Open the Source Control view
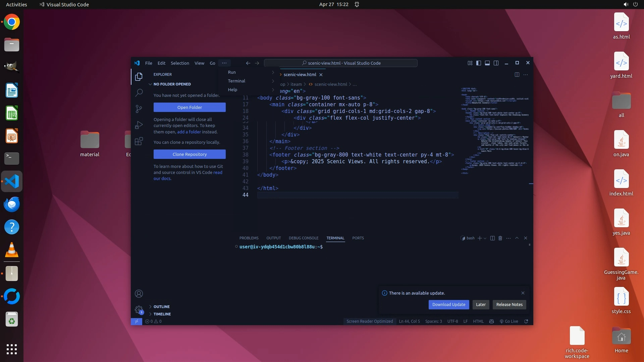 tap(139, 109)
